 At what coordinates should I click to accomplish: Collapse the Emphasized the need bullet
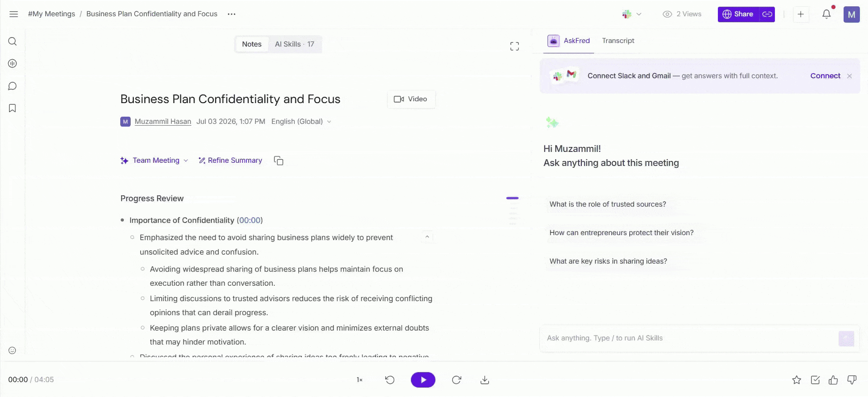click(x=427, y=237)
